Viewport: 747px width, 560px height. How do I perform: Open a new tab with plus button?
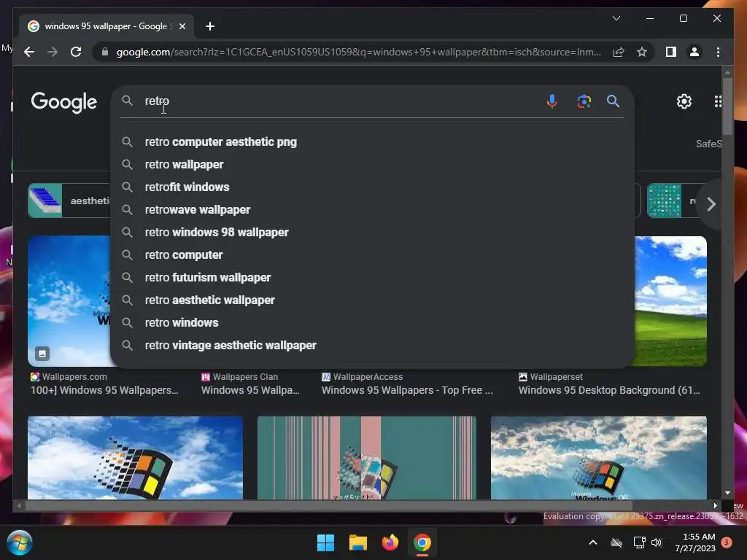pos(209,26)
